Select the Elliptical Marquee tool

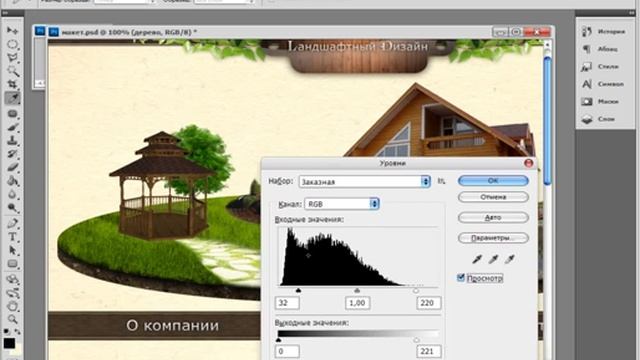[x=12, y=44]
